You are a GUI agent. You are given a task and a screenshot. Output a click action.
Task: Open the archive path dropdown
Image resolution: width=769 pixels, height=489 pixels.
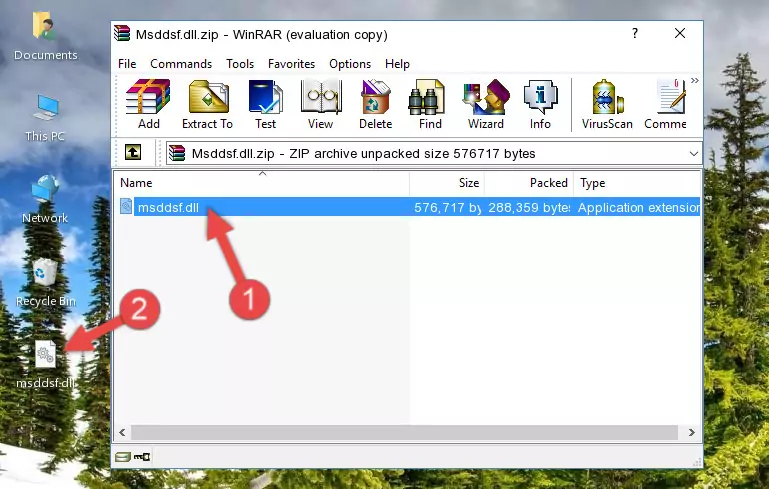coord(693,154)
